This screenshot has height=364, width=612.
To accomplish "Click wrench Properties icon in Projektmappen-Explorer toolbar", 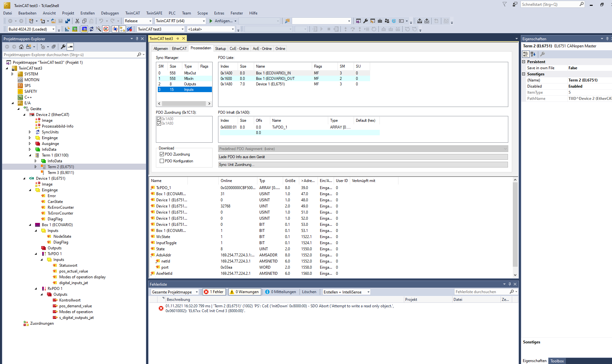I will 63,47.
